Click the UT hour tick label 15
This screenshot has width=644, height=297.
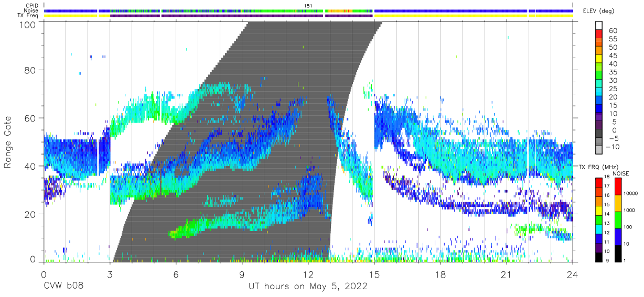(374, 274)
